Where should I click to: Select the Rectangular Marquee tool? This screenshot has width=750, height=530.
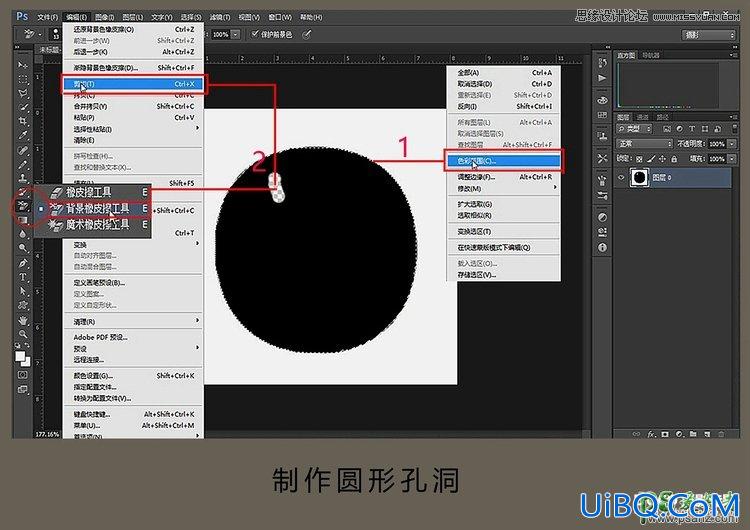[x=22, y=79]
